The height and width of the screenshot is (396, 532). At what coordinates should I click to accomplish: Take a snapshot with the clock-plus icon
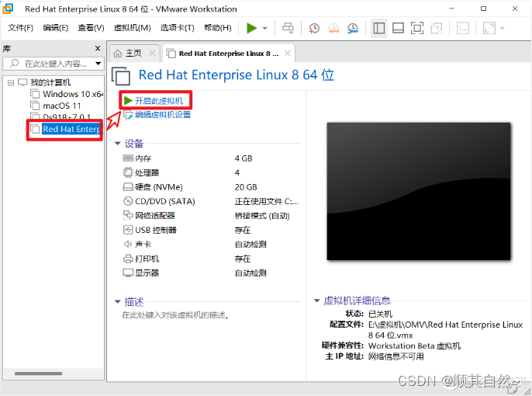pos(314,28)
